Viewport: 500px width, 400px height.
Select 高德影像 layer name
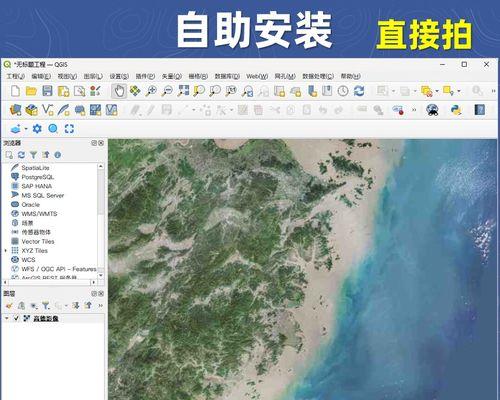(x=46, y=318)
